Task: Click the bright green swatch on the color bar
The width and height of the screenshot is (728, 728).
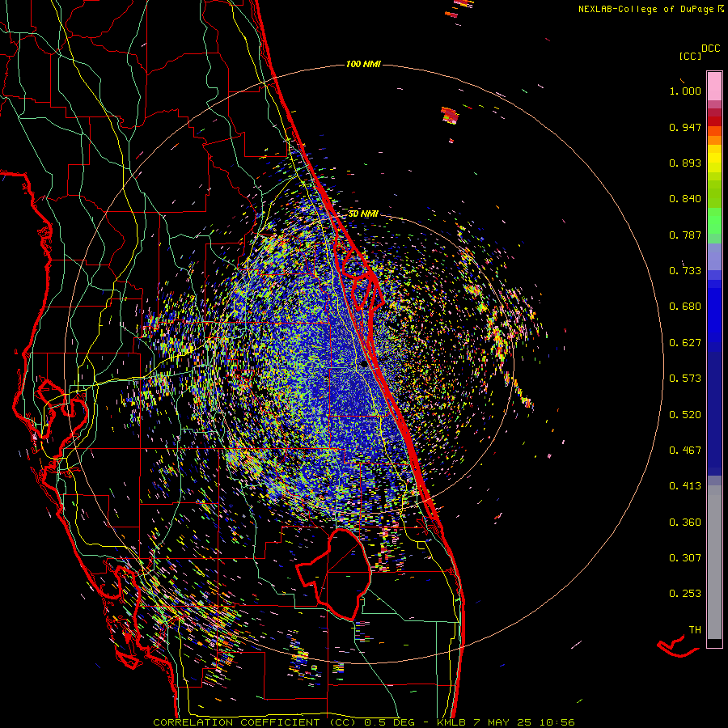Action: (x=714, y=221)
